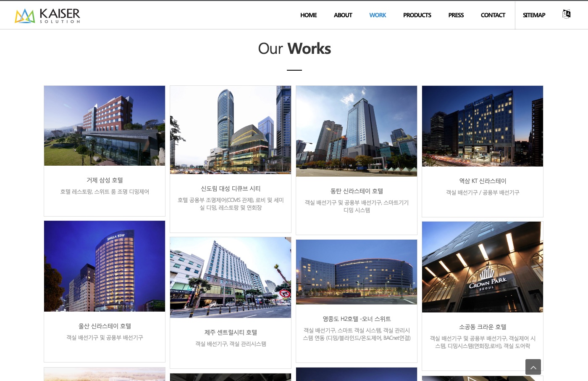This screenshot has width=588, height=381.
Task: Open the HOME menu item
Action: tap(308, 15)
